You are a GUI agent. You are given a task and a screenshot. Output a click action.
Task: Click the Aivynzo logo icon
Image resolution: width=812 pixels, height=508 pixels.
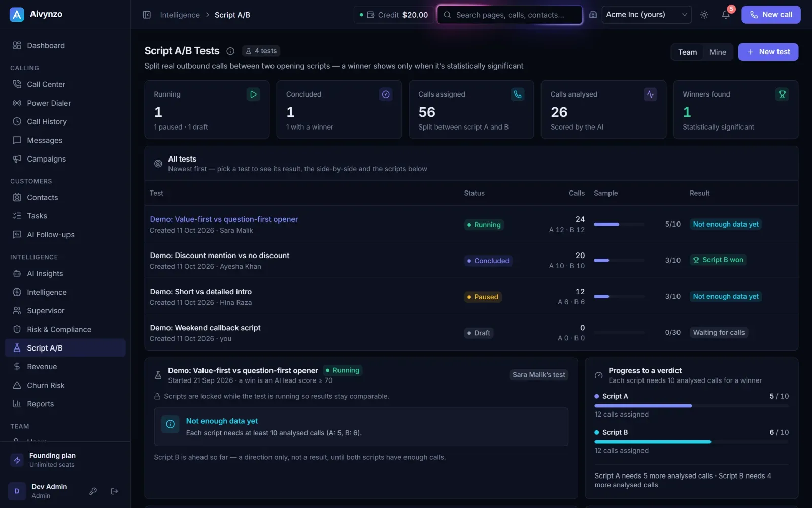point(17,15)
